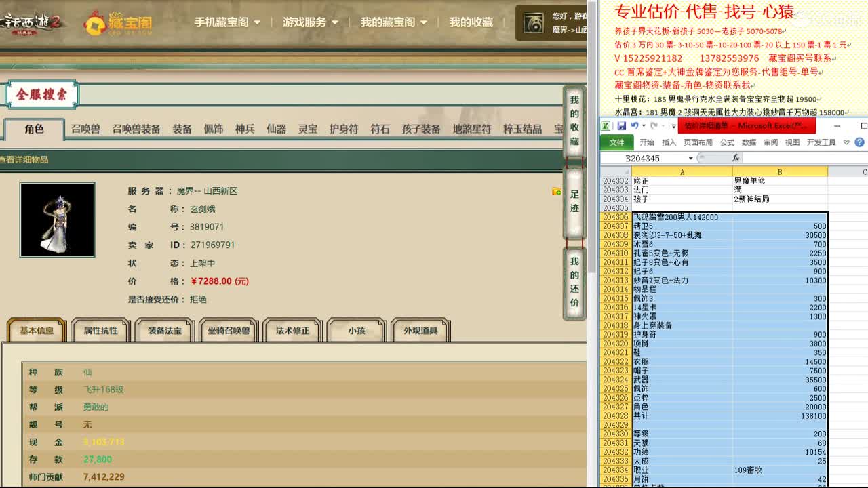The width and height of the screenshot is (868, 488).
Task: Open the 装备法宝 character tab
Action: (165, 330)
